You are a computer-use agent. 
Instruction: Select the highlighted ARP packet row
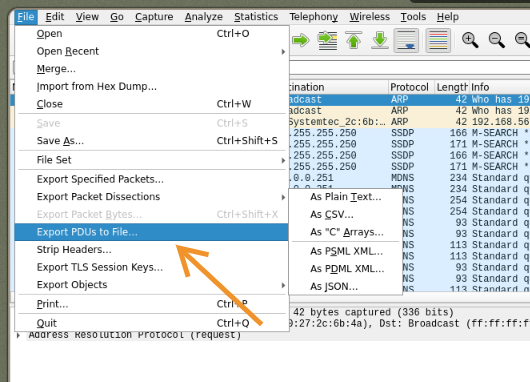click(x=409, y=99)
